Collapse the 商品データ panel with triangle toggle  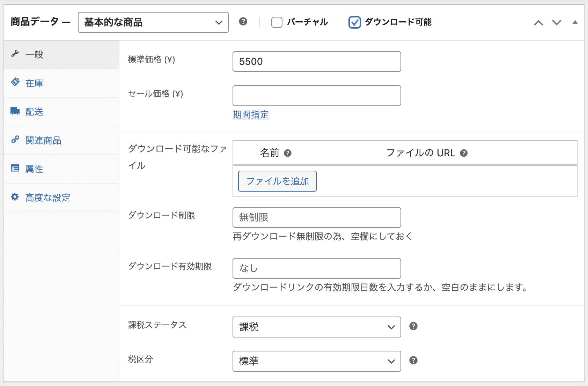(x=575, y=22)
